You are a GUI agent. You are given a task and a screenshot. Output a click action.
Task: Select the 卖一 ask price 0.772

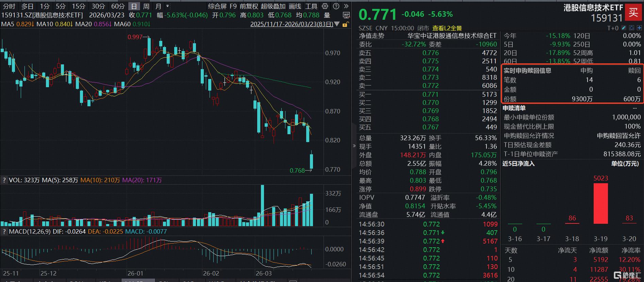(431, 85)
